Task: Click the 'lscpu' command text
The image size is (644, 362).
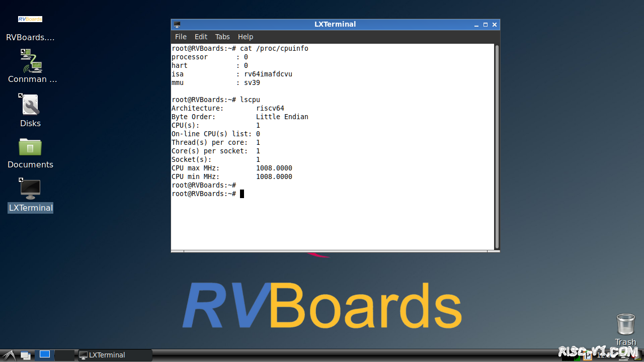Action: (250, 100)
